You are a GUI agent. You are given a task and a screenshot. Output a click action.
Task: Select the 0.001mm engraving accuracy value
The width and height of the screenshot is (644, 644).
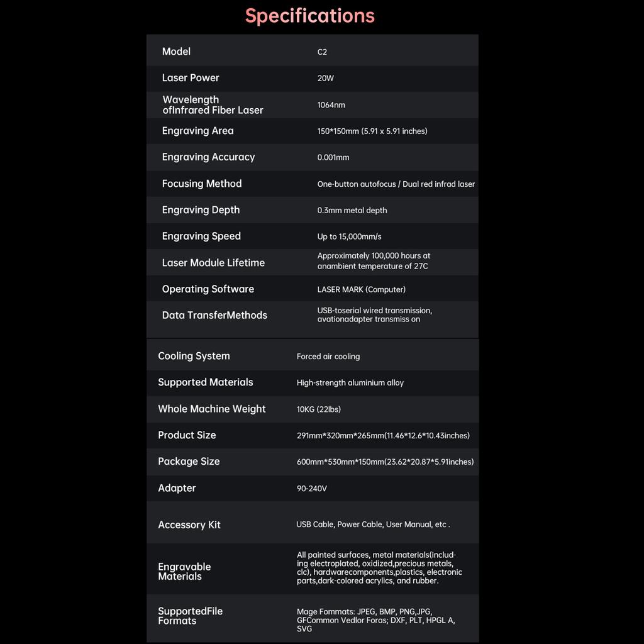(333, 158)
